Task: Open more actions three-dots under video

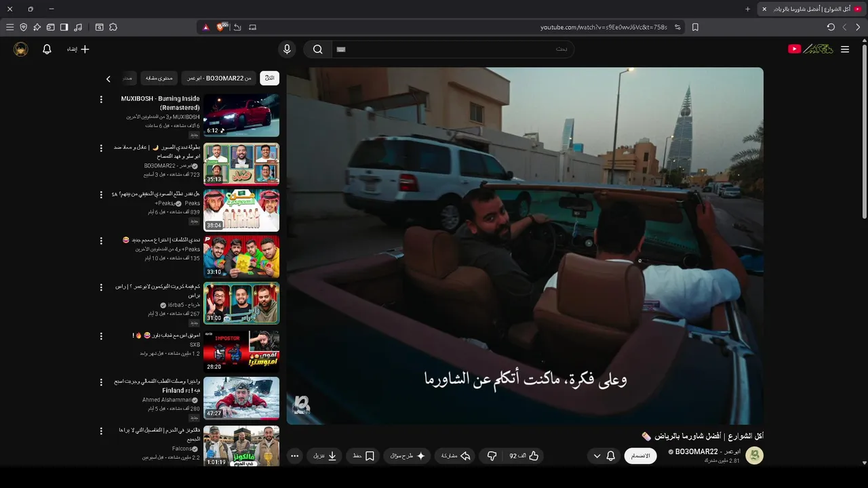Action: tap(295, 456)
